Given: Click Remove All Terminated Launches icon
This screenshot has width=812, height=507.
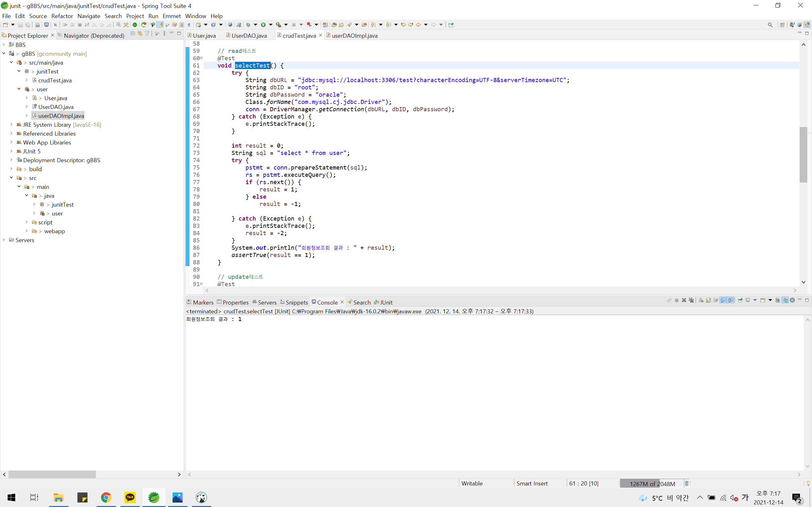Looking at the screenshot, I should [691, 300].
